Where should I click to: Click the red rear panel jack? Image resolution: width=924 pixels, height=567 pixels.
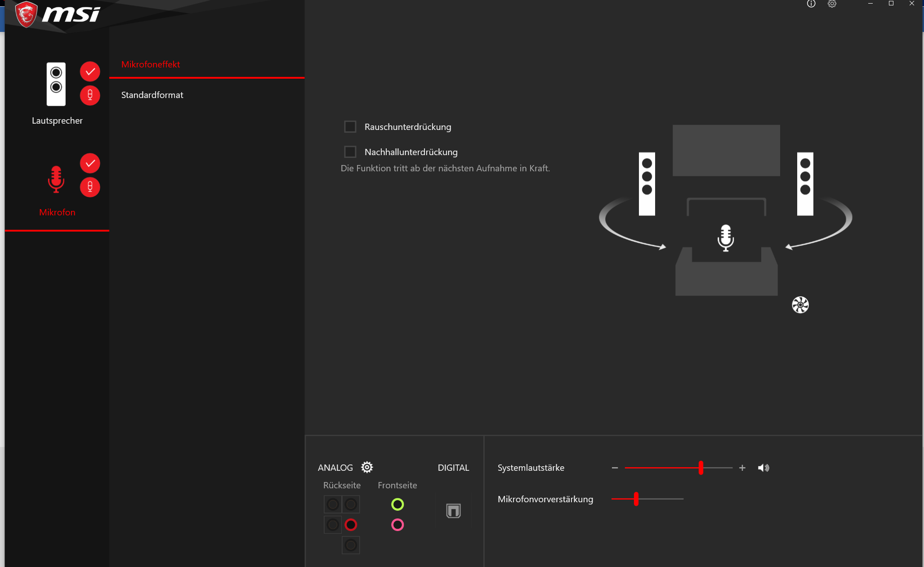coord(351,525)
